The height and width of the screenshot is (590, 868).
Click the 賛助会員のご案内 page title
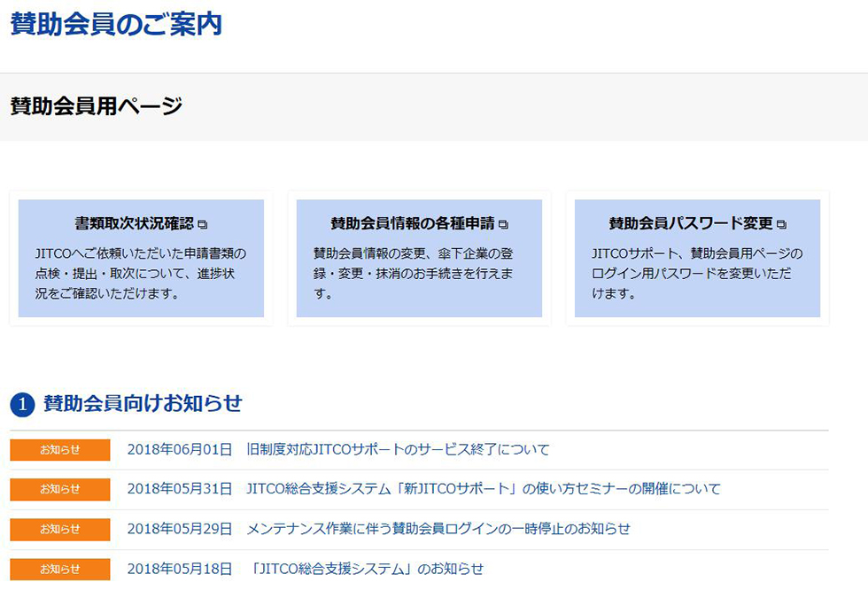pos(116,24)
